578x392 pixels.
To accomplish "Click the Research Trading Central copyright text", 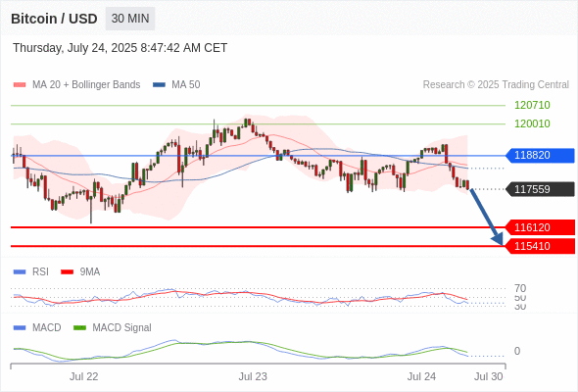I will (x=496, y=85).
